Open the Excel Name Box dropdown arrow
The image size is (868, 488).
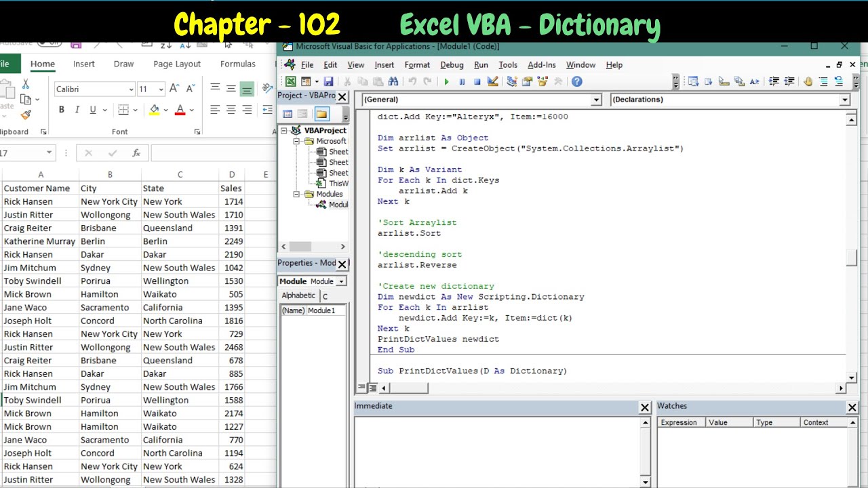[x=49, y=153]
